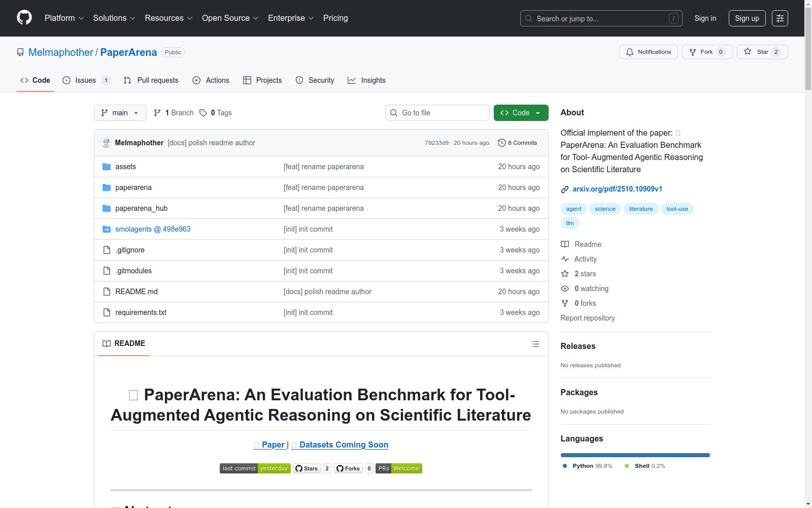This screenshot has height=508, width=812.
Task: Open Datasets Coming Soon link
Action: 340,445
